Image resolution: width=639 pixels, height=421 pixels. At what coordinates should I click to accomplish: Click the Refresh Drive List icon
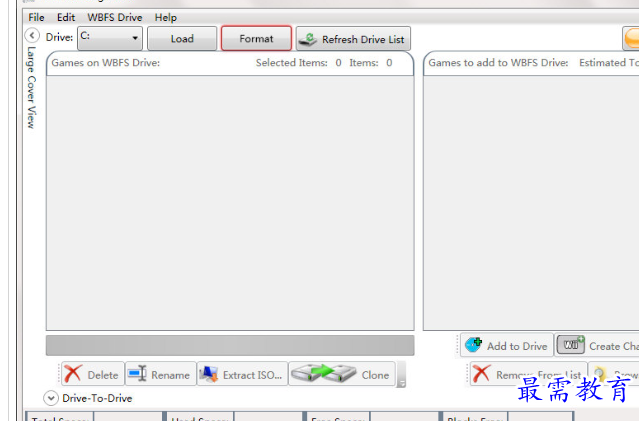coord(308,40)
